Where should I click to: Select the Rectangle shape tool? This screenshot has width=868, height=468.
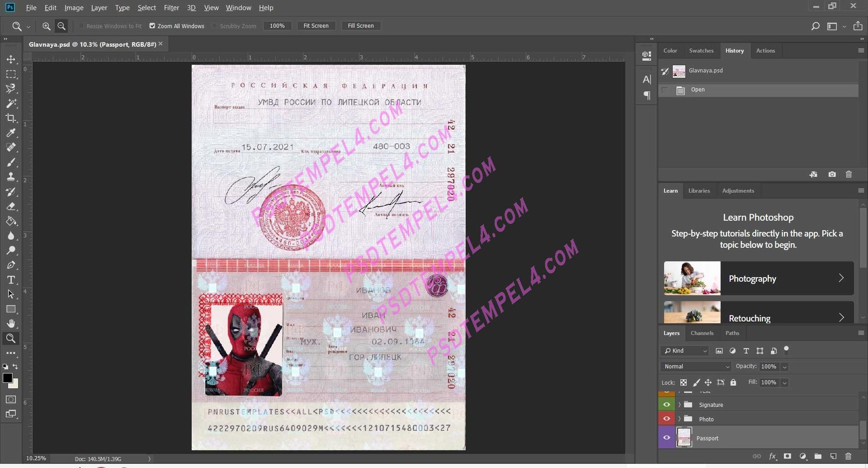point(11,309)
